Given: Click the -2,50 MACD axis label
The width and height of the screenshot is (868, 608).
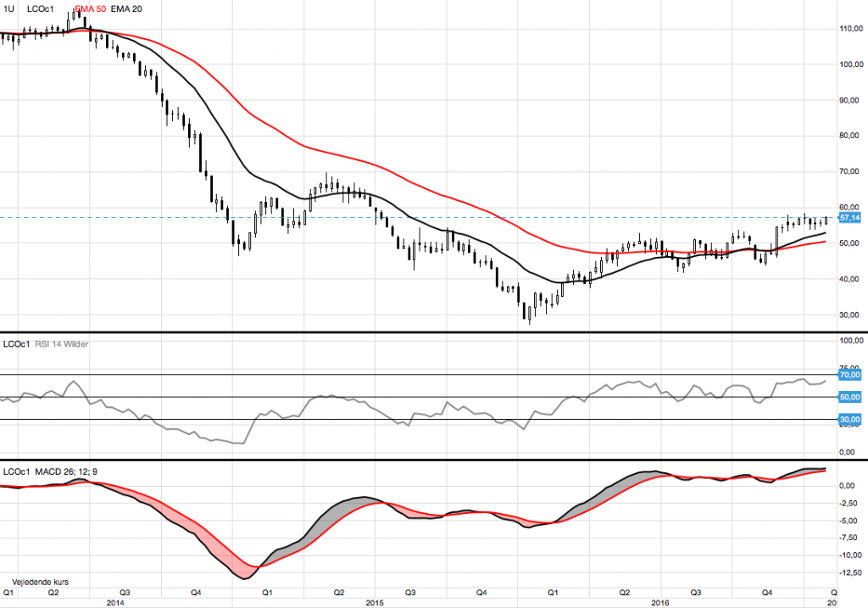Looking at the screenshot, I should pyautogui.click(x=849, y=504).
